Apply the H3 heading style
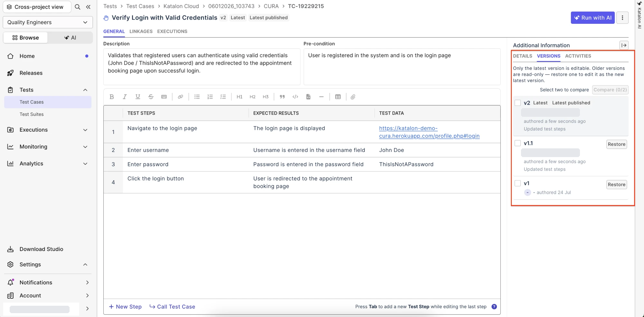Image resolution: width=644 pixels, height=317 pixels. (266, 97)
